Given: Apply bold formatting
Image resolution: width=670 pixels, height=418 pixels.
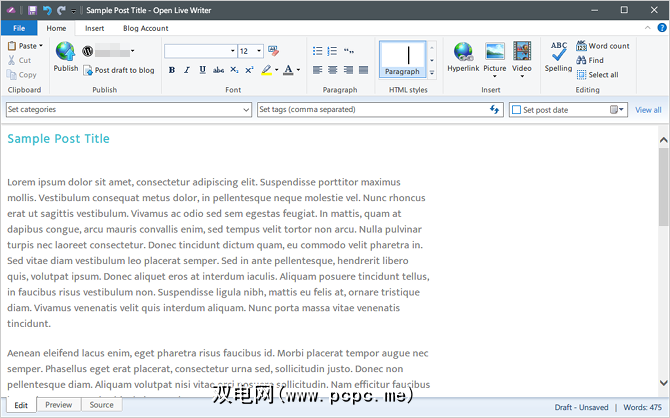Looking at the screenshot, I should (172, 70).
